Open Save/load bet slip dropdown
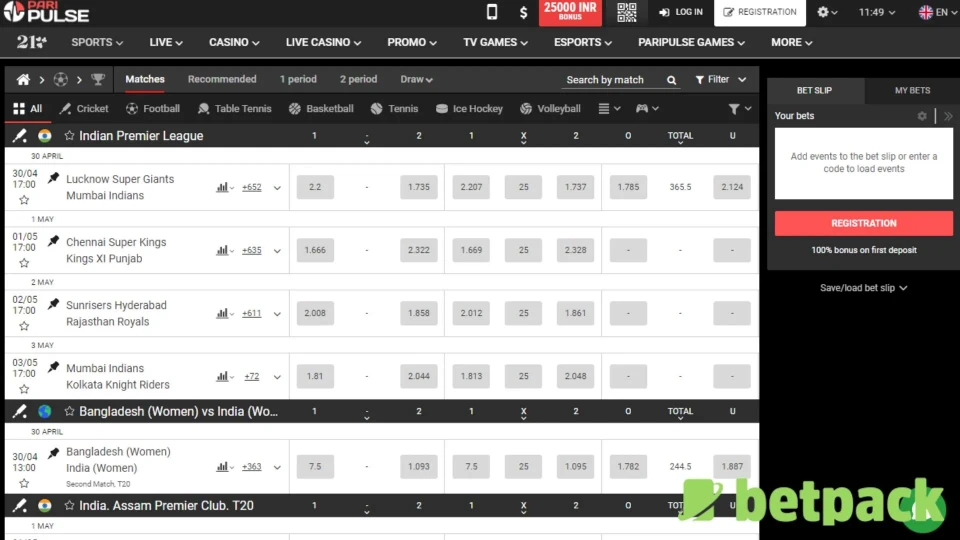The image size is (960, 540). (863, 288)
